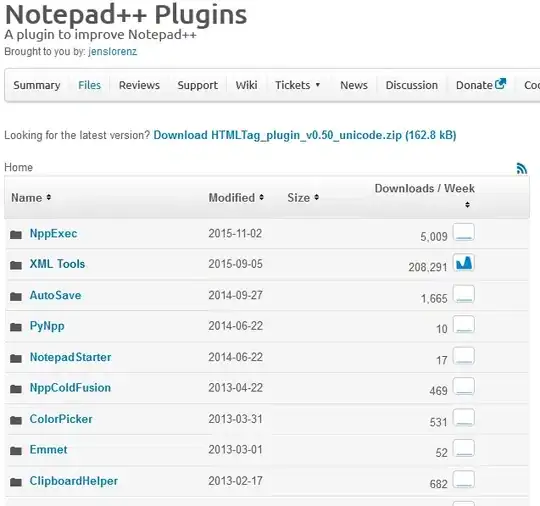Switch to the Summary tab
The width and height of the screenshot is (540, 506).
[37, 85]
